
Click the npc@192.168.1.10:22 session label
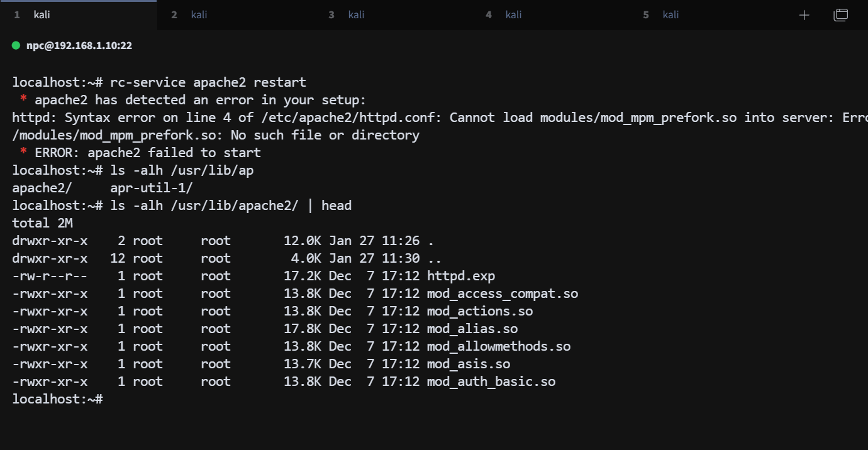coord(79,46)
